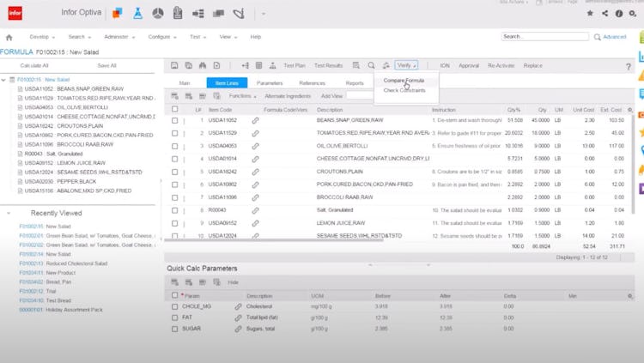Click Alternate Ingredients button
This screenshot has width=644, height=363.
coord(288,96)
